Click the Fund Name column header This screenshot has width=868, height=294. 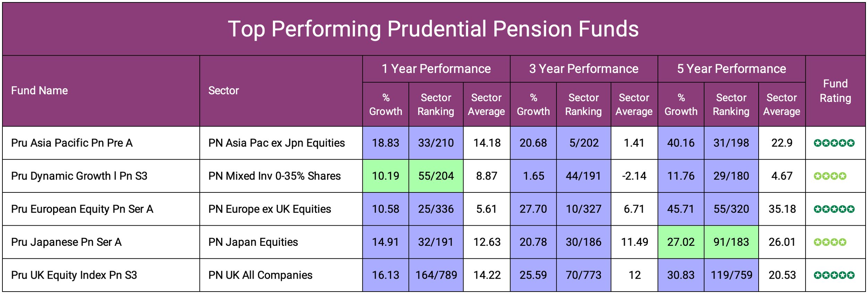pyautogui.click(x=40, y=90)
